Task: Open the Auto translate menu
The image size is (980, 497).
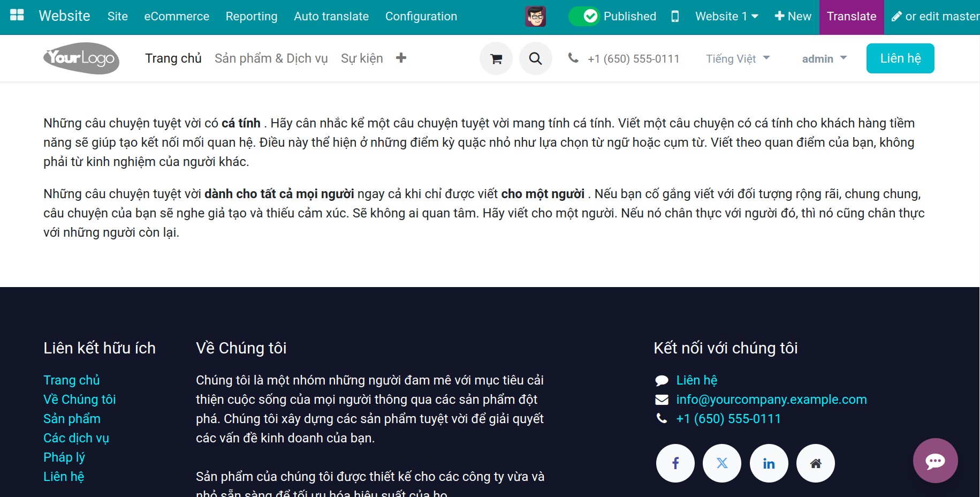Action: click(331, 16)
